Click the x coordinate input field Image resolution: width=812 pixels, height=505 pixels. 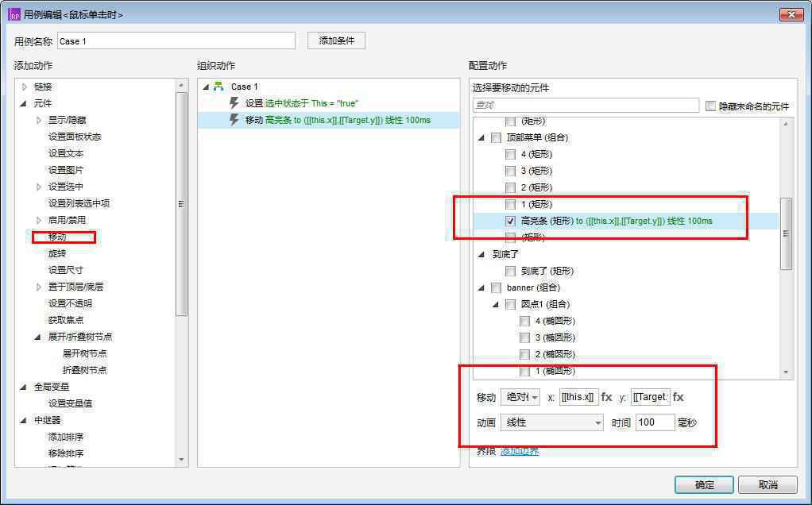(579, 397)
